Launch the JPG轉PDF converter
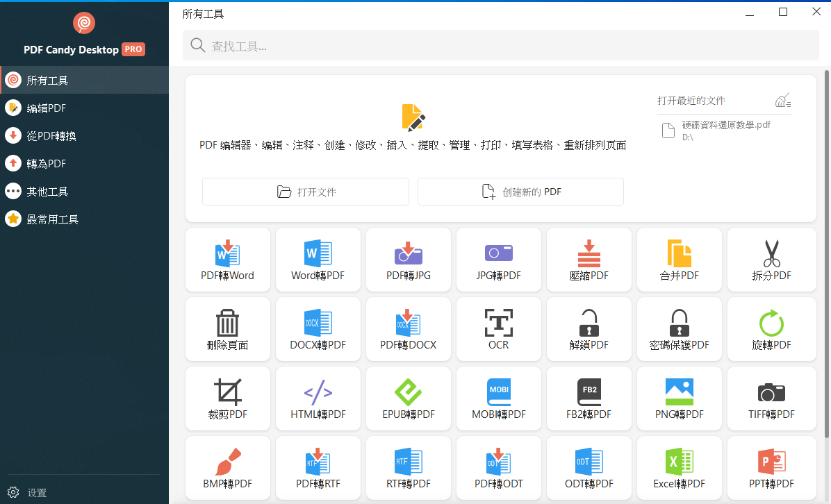The image size is (831, 504). pos(499,260)
